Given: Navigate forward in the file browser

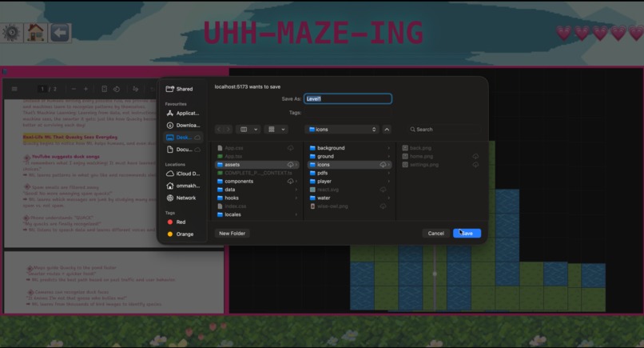Looking at the screenshot, I should coord(228,129).
